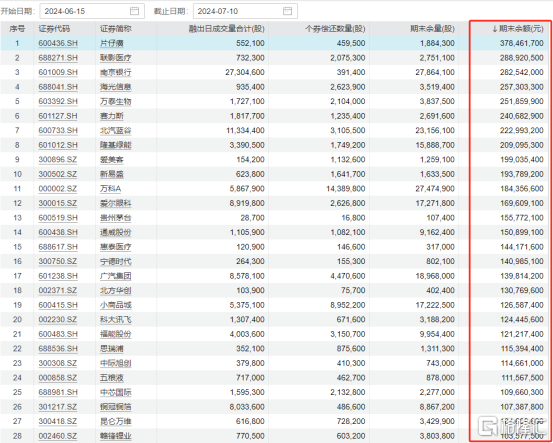The height and width of the screenshot is (443, 553).
Task: Select the balance value 109,660,300
Action: pyautogui.click(x=522, y=392)
